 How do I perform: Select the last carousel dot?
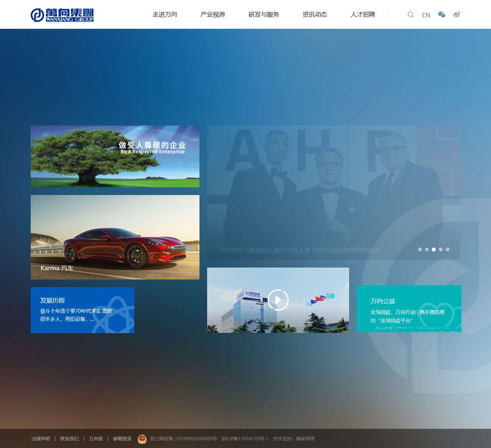pyautogui.click(x=448, y=250)
